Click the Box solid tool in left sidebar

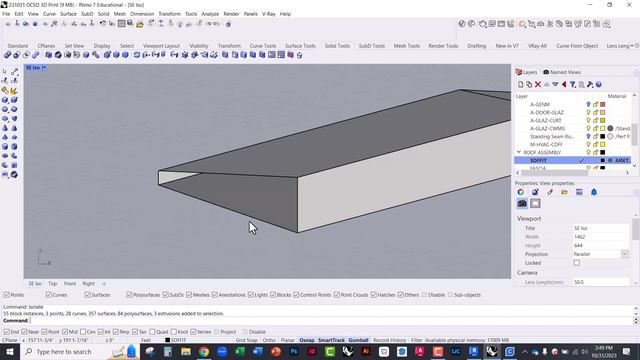click(x=5, y=100)
